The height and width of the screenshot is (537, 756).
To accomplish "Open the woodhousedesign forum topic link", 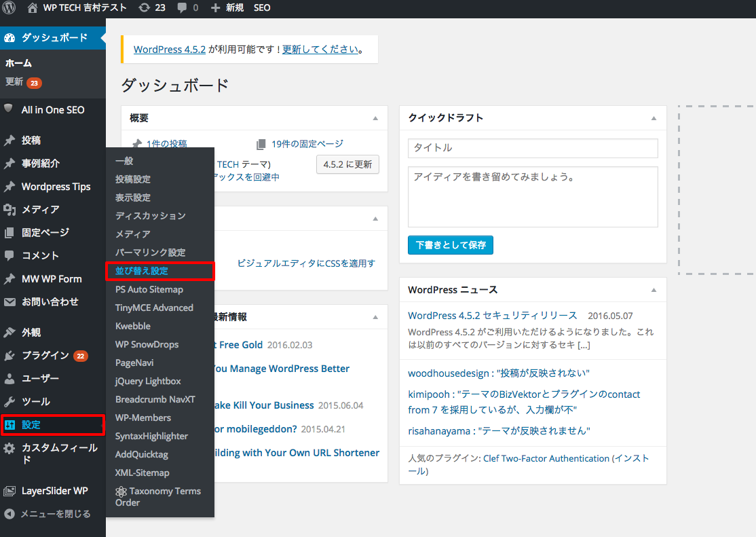I will pyautogui.click(x=499, y=373).
